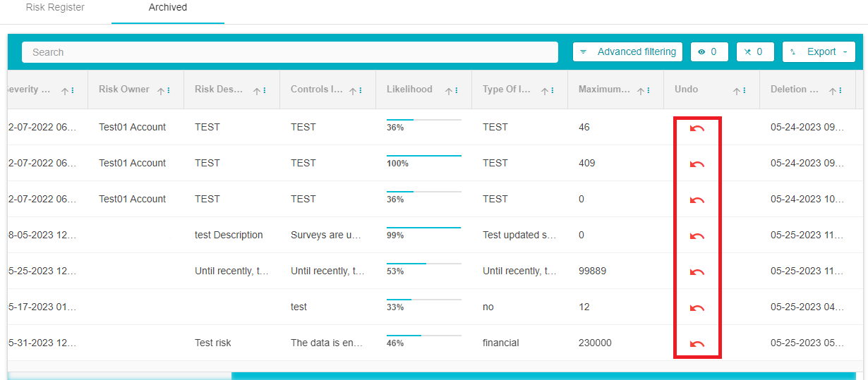Select the Archived tab
868x380 pixels.
point(168,8)
